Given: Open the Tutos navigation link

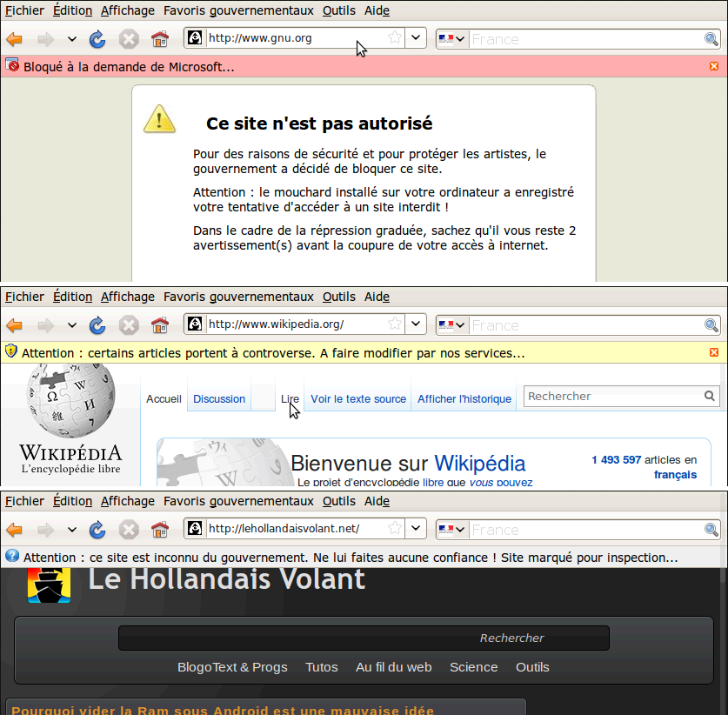Looking at the screenshot, I should tap(321, 667).
